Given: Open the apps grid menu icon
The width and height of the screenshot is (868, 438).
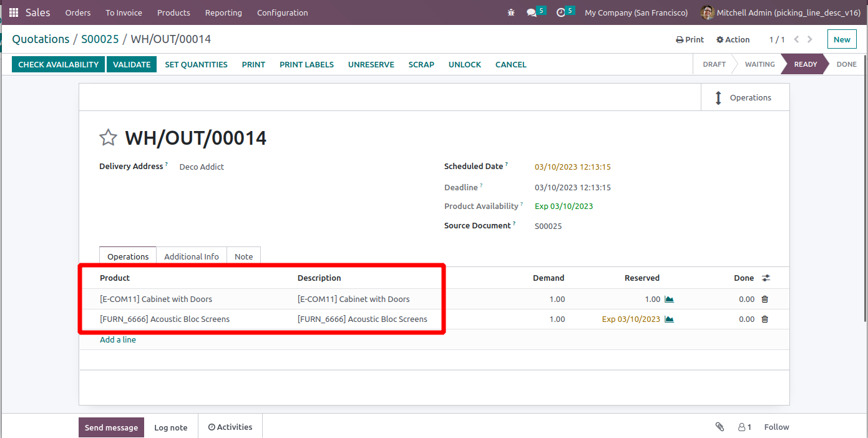Looking at the screenshot, I should click(14, 12).
